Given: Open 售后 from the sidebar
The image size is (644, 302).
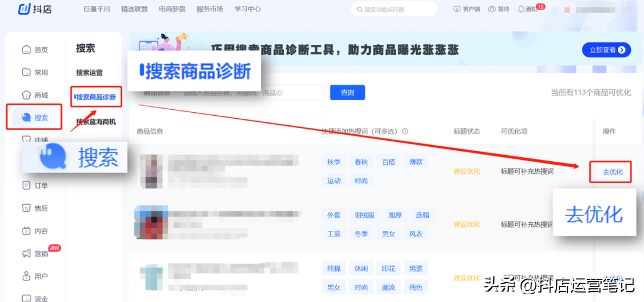Looking at the screenshot, I should click(x=35, y=208).
